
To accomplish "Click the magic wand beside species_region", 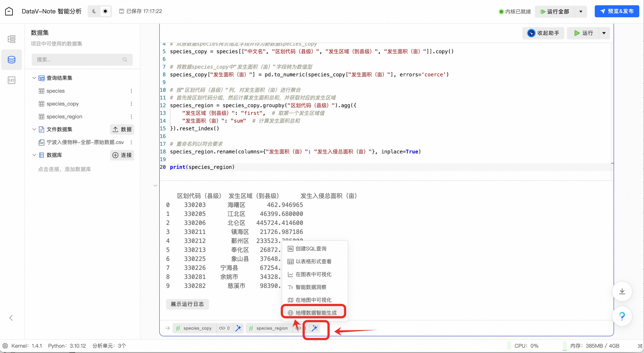I will (315, 328).
